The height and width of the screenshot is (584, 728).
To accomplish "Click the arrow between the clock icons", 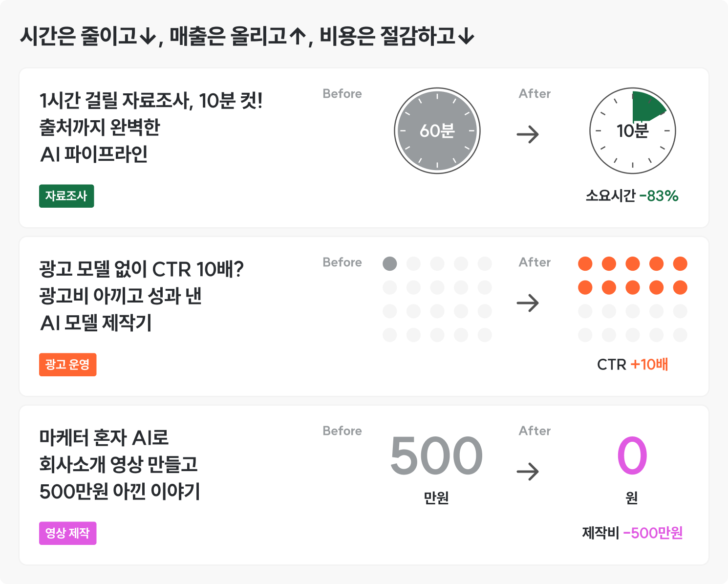I will pos(528,134).
